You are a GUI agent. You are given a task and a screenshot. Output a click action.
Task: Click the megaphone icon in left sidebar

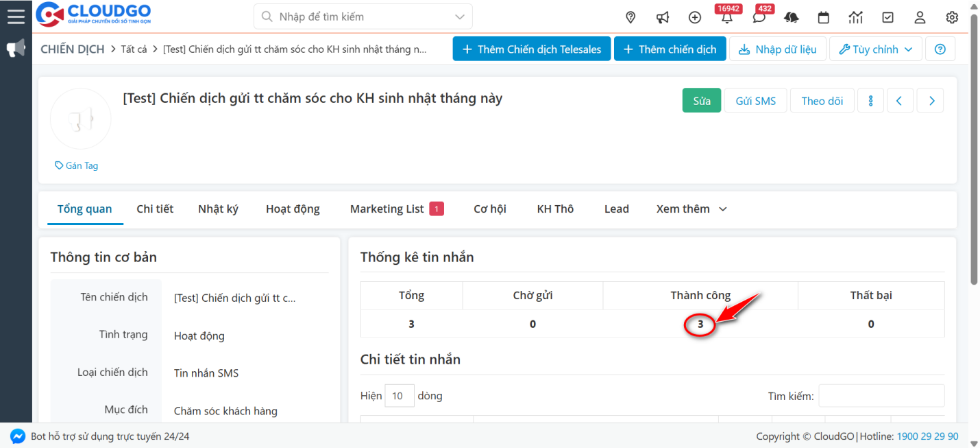pos(16,49)
